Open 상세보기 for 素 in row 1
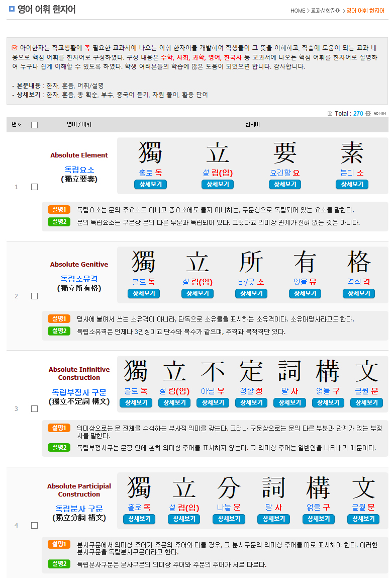Screen dimensions: 392x578 (x=352, y=185)
